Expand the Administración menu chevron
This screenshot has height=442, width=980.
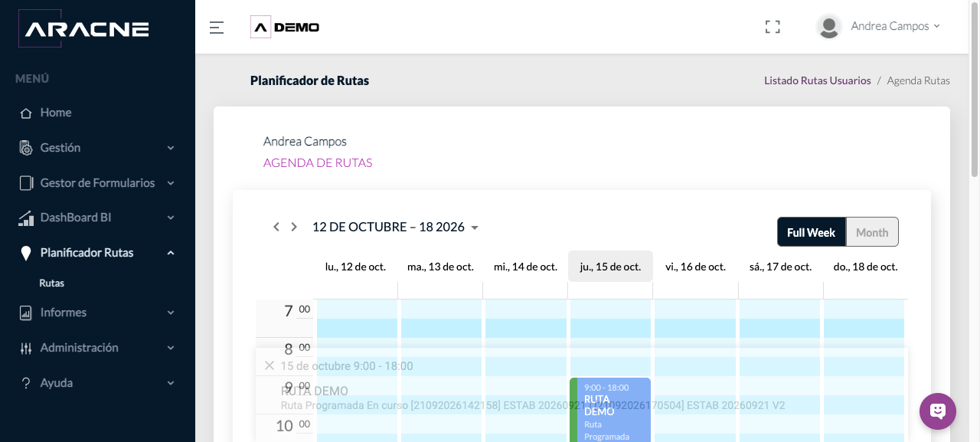point(171,348)
